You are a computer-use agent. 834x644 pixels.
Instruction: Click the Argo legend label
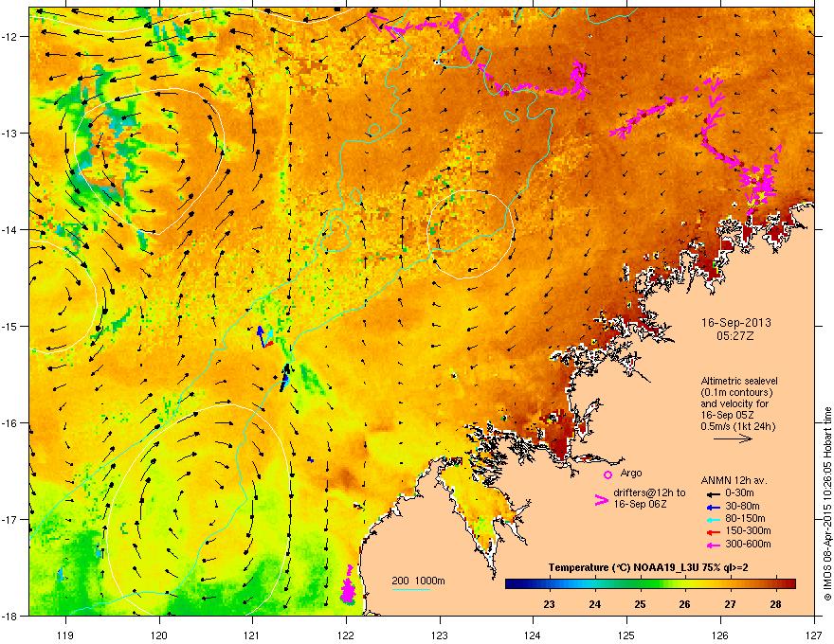(x=631, y=473)
